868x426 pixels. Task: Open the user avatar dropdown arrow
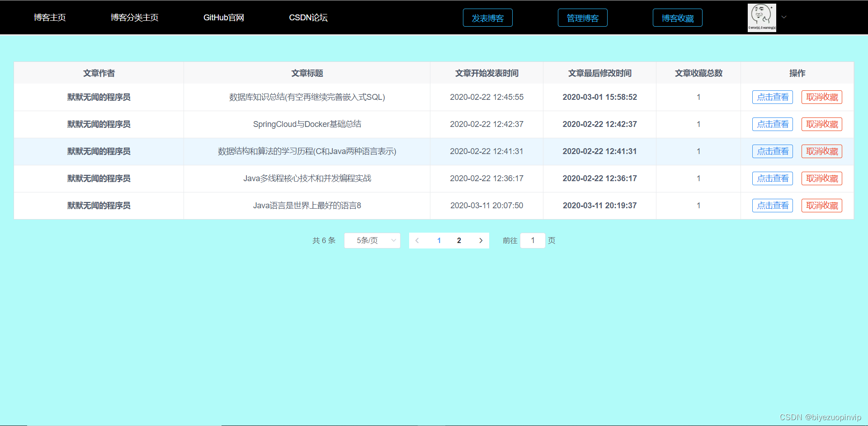784,17
